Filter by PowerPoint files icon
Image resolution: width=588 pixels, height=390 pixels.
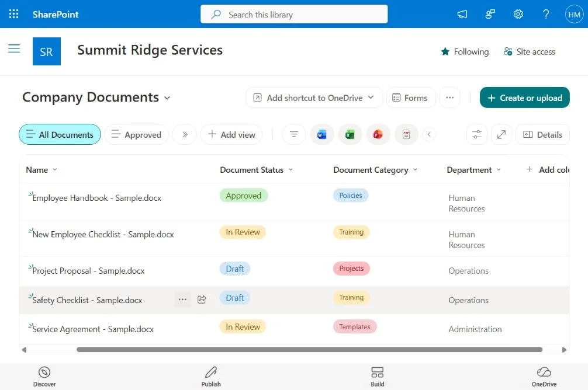378,134
